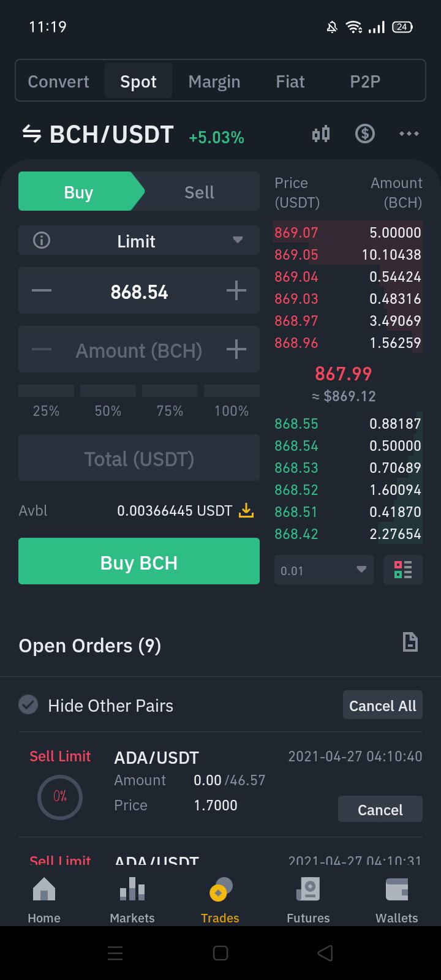Viewport: 441px width, 980px height.
Task: Select the Buy side toggle
Action: coord(79,192)
